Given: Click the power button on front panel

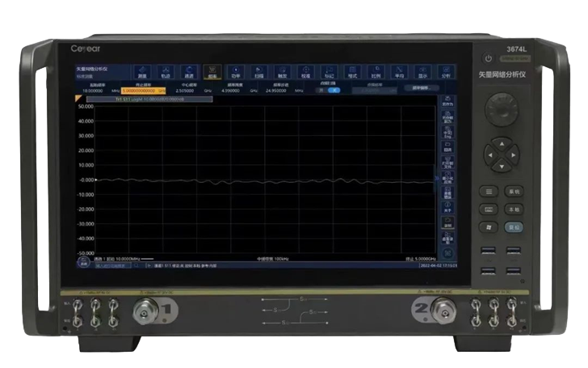Looking at the screenshot, I should (488, 58).
